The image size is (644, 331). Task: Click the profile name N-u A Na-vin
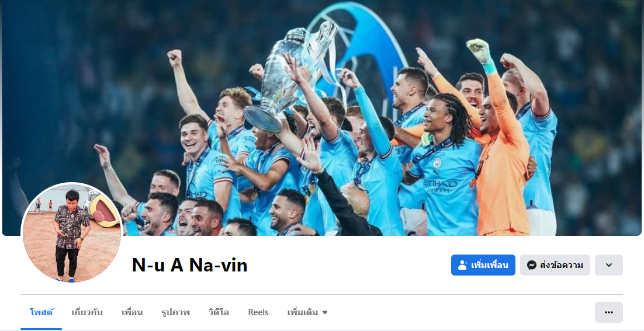click(189, 265)
